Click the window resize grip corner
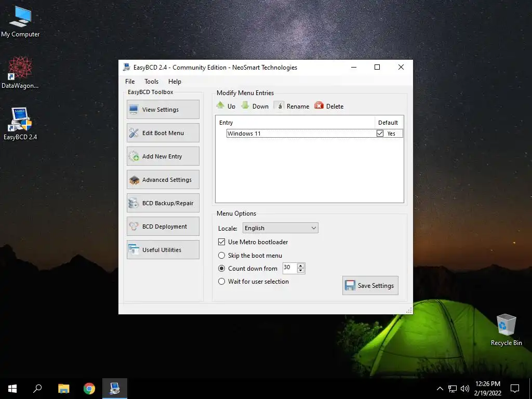Viewport: 532px width, 399px height. coord(409,311)
